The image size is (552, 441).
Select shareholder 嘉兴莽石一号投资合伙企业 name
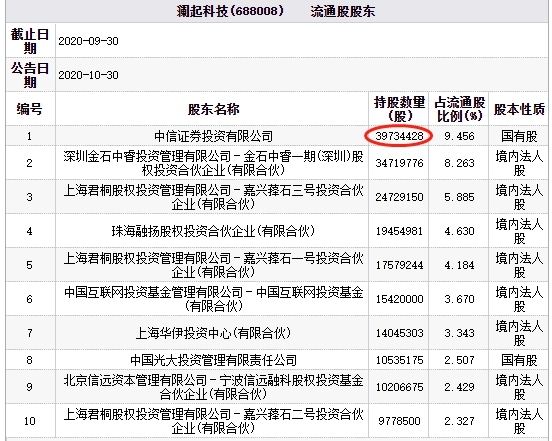213,265
